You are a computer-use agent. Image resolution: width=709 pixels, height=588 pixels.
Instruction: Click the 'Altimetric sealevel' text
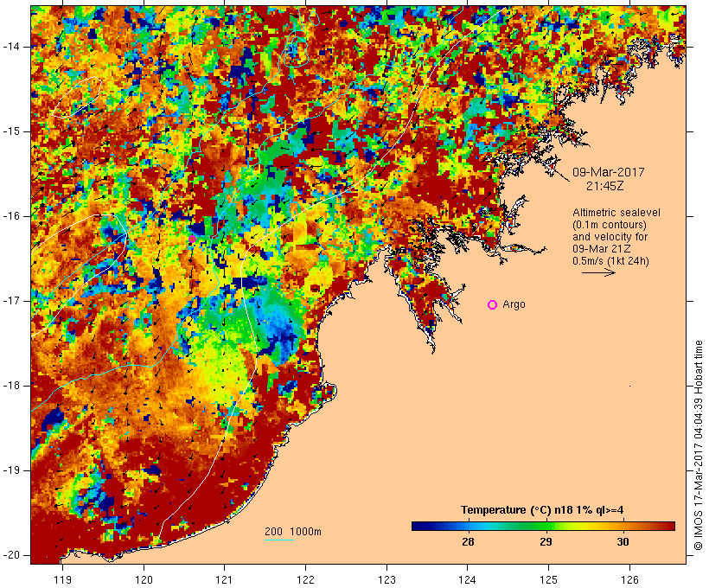click(x=616, y=212)
